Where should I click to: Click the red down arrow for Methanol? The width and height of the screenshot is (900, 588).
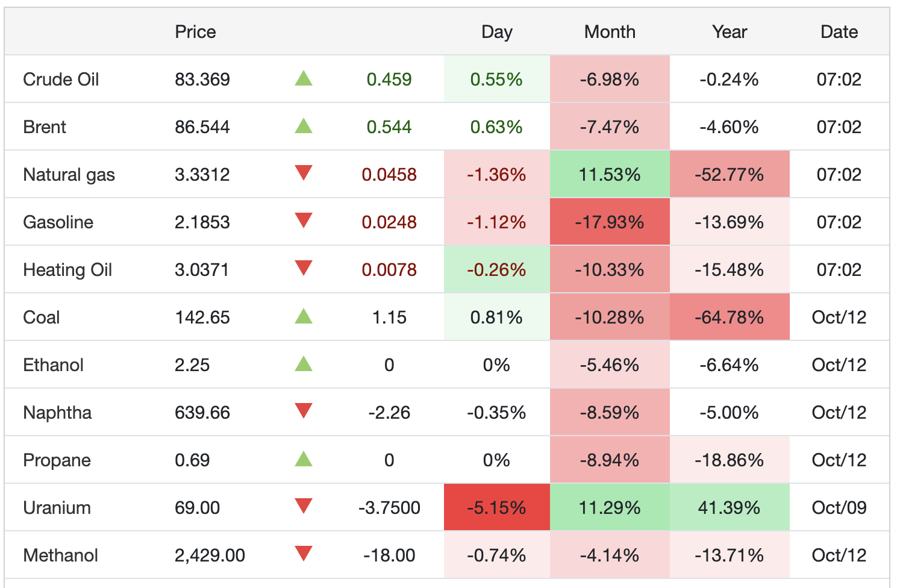pyautogui.click(x=304, y=554)
